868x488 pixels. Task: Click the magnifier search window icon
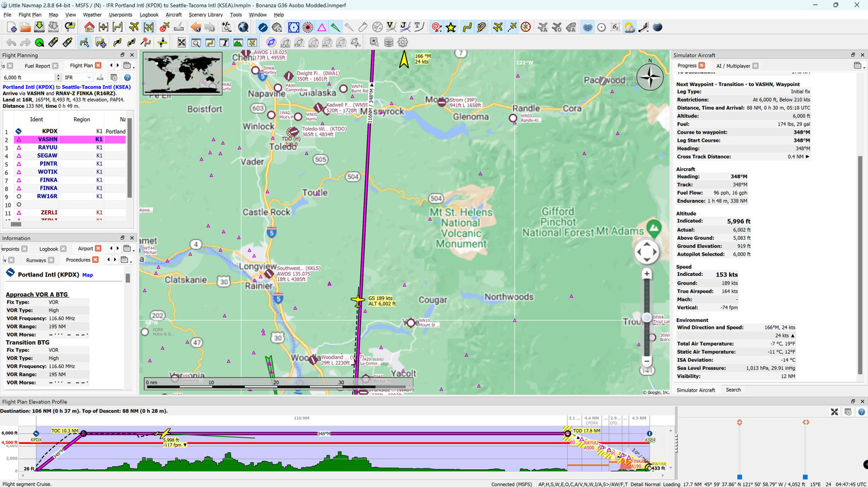point(196,43)
